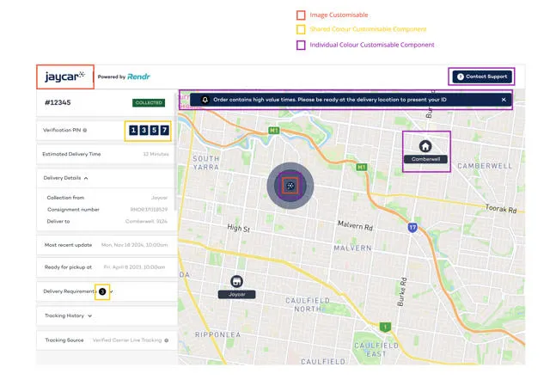Click the Toorak Rd label on map

[501, 209]
